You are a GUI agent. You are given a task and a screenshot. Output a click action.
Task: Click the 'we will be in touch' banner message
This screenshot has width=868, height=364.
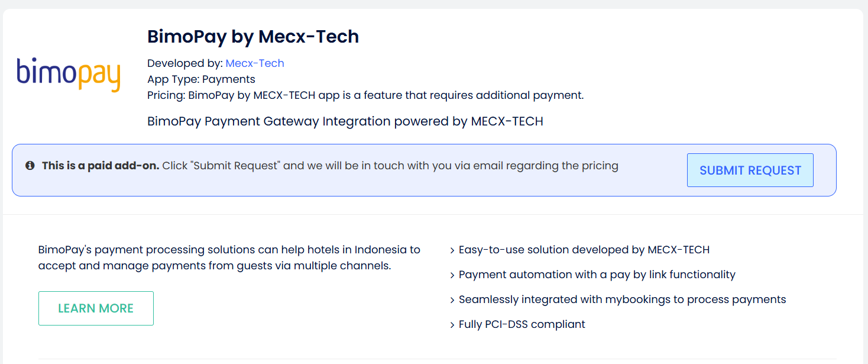point(390,166)
